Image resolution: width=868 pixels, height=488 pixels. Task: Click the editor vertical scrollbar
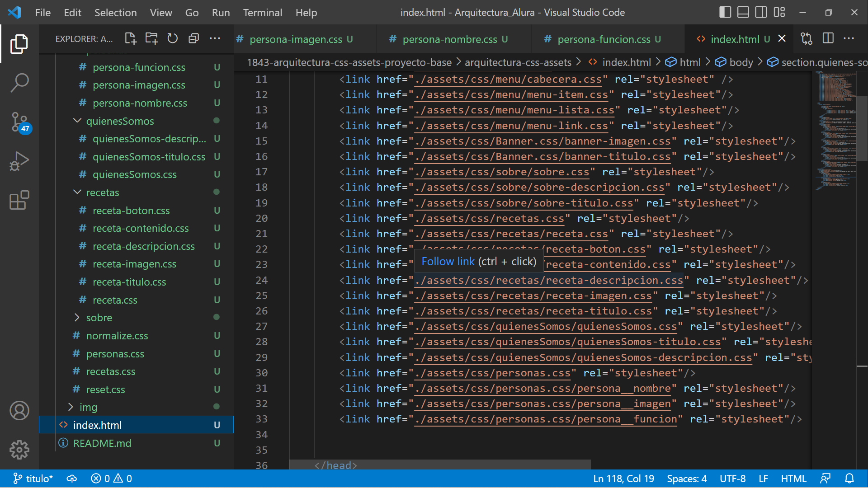tap(862, 128)
